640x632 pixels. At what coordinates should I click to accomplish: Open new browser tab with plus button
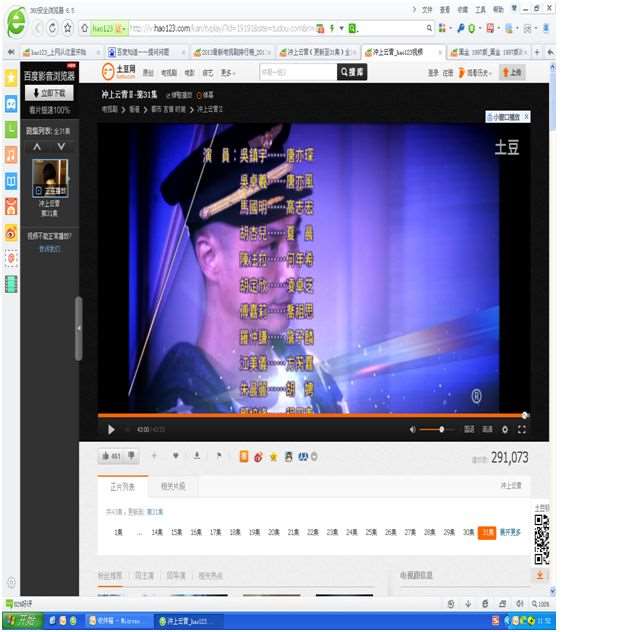click(537, 52)
